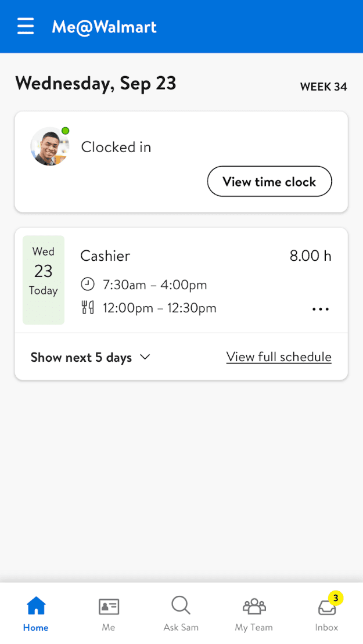This screenshot has width=363, height=644.
Task: Open the Inbox tray icon
Action: pyautogui.click(x=326, y=607)
